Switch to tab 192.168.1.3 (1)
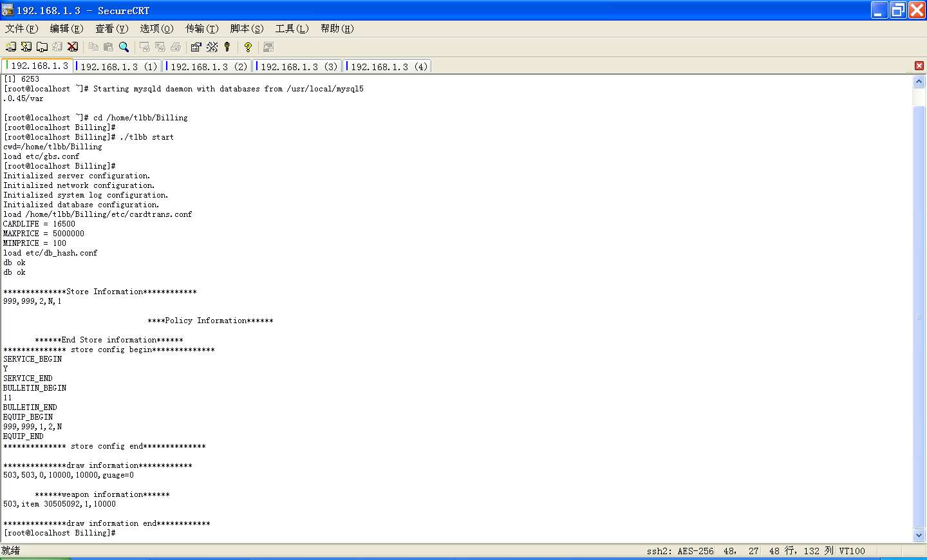Image resolution: width=927 pixels, height=560 pixels. tap(118, 66)
